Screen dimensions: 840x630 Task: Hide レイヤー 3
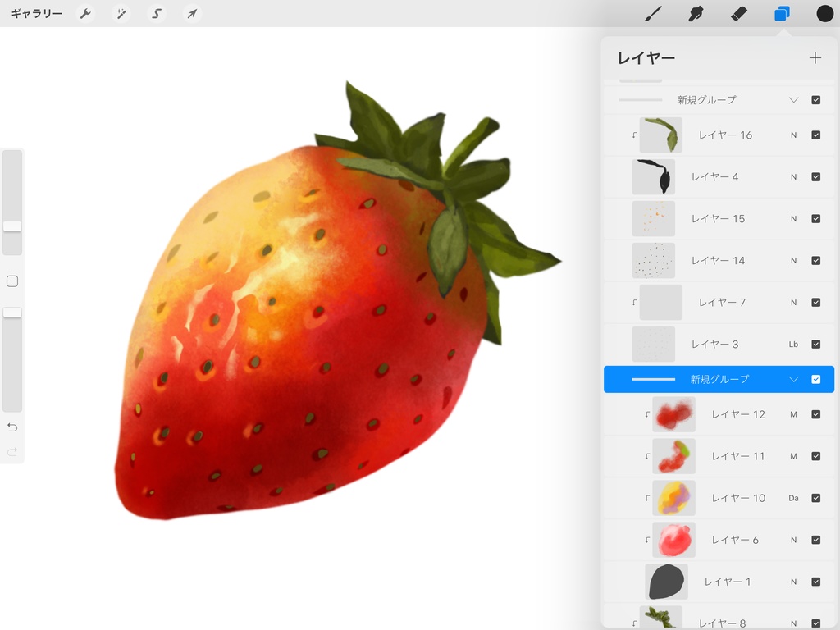816,345
